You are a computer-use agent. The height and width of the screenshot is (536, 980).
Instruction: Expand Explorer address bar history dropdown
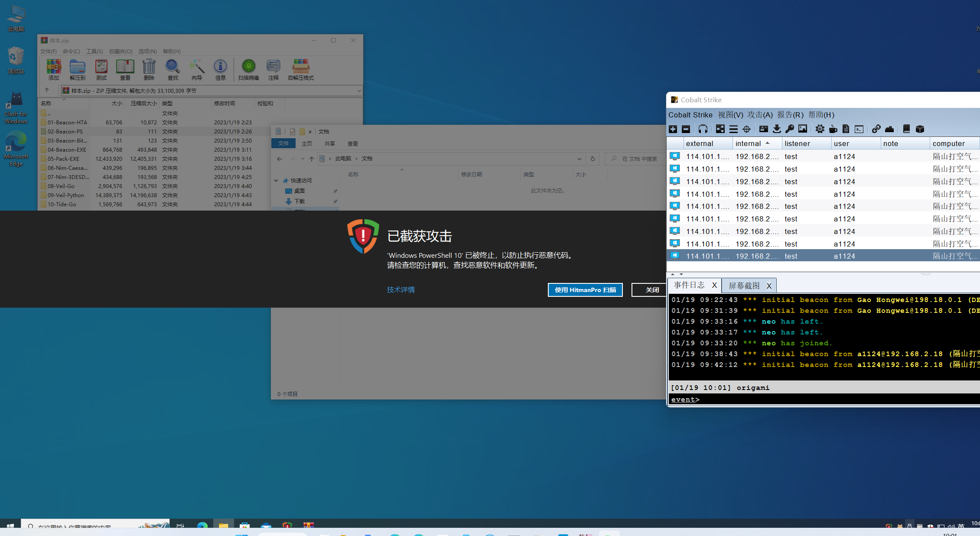[x=579, y=159]
